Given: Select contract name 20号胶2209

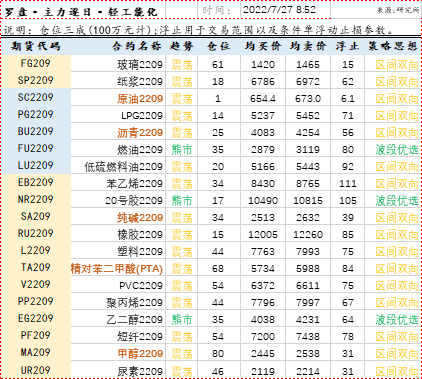Looking at the screenshot, I should coord(134,201).
